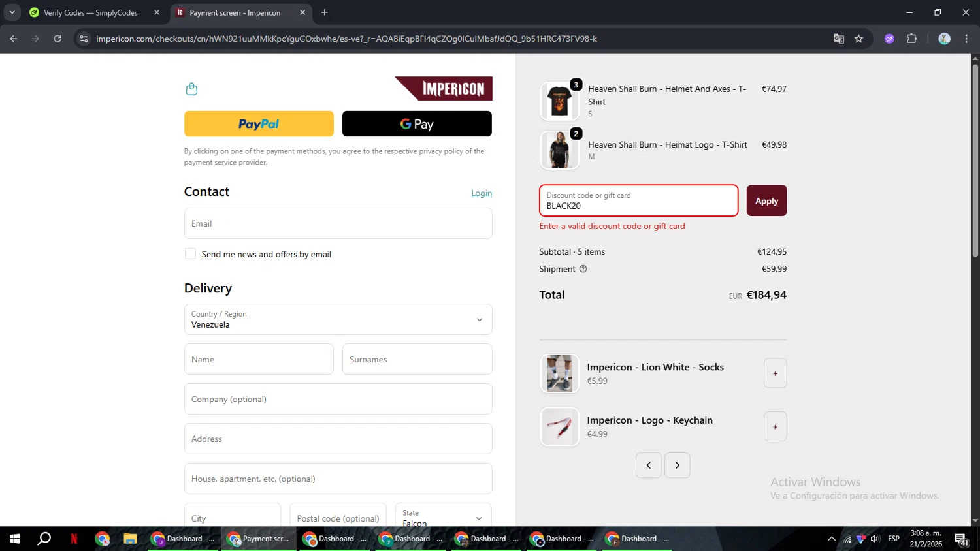Open the notification center icon

pyautogui.click(x=961, y=539)
